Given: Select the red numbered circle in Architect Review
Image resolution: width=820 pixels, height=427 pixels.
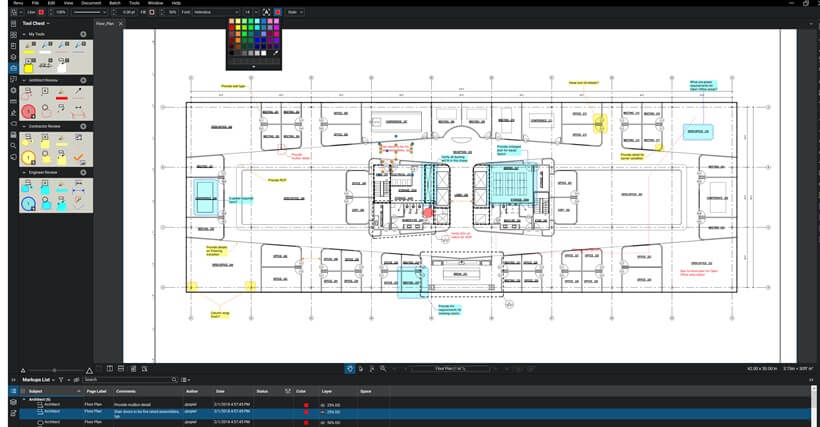Looking at the screenshot, I should [x=28, y=111].
